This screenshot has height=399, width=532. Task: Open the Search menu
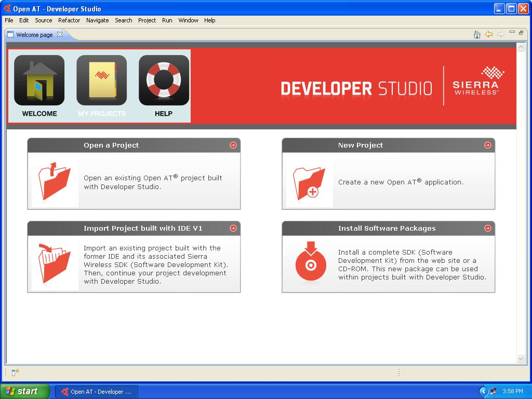(x=124, y=20)
